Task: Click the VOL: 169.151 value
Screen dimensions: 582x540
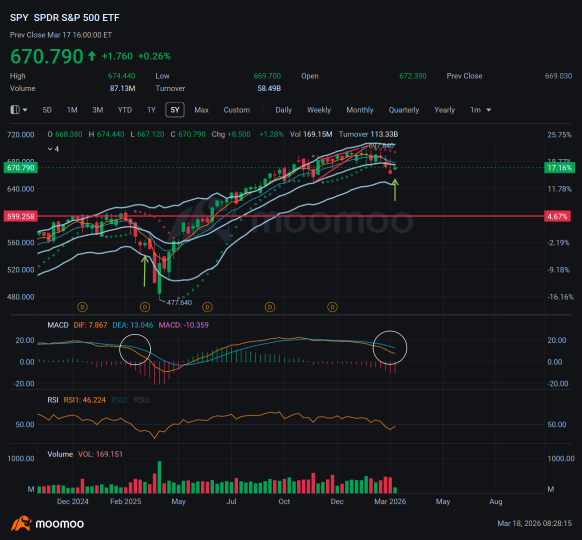Action: [100, 454]
